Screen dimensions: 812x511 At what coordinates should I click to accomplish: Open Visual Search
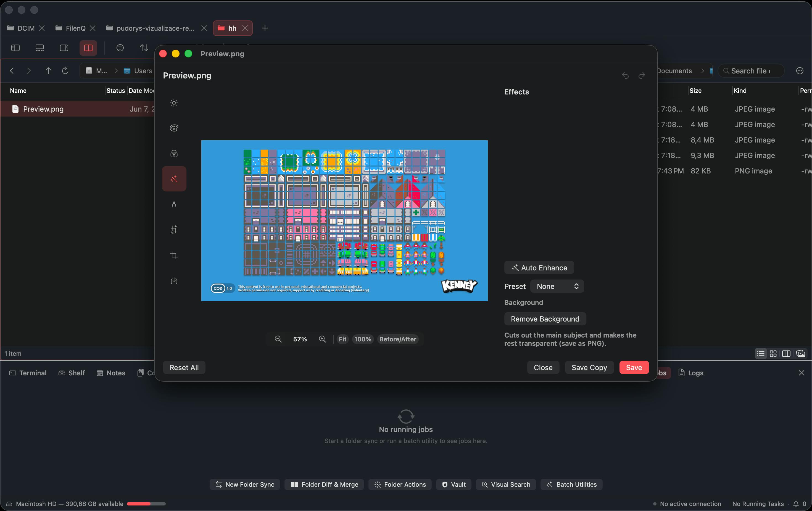click(506, 484)
